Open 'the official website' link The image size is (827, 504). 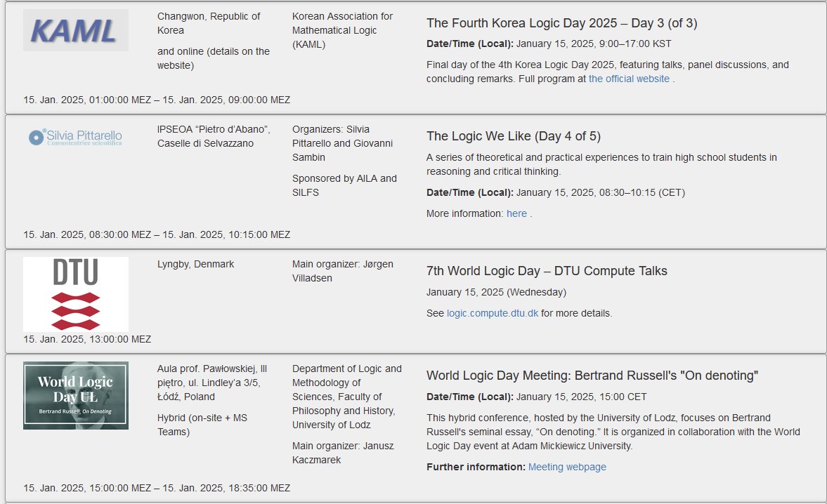(629, 79)
